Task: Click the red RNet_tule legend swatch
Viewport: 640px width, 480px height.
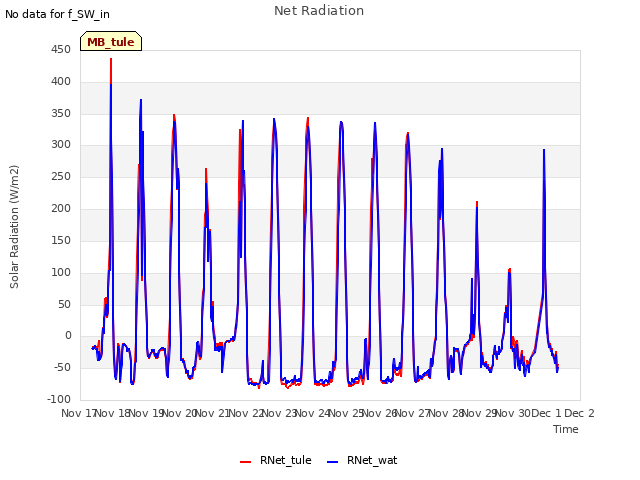Action: tap(245, 462)
